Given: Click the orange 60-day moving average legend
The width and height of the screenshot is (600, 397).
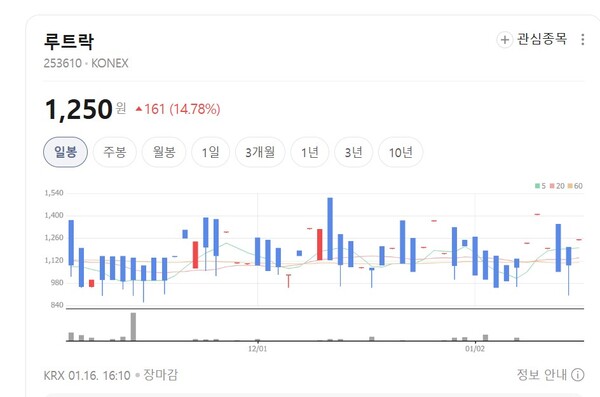Looking at the screenshot, I should [x=575, y=186].
